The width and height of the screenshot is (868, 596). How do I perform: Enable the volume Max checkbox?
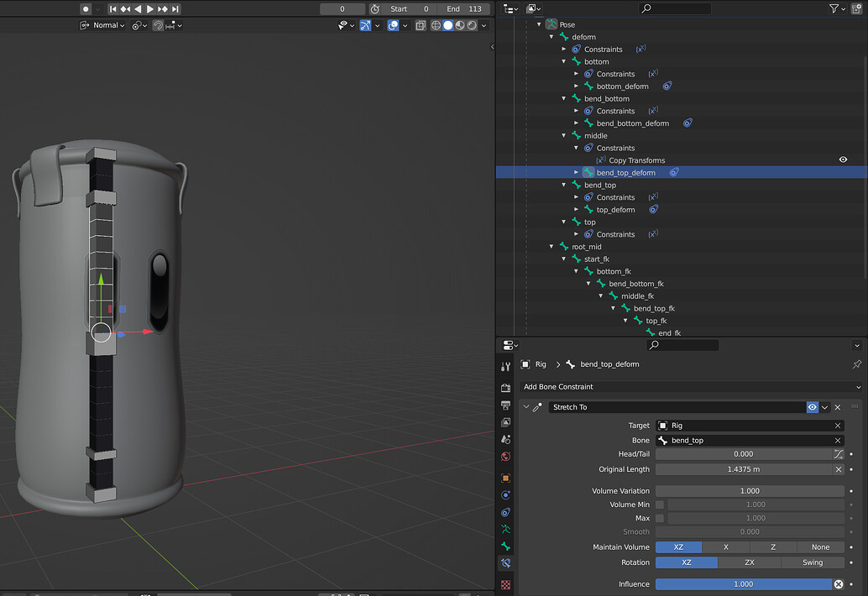tap(660, 518)
